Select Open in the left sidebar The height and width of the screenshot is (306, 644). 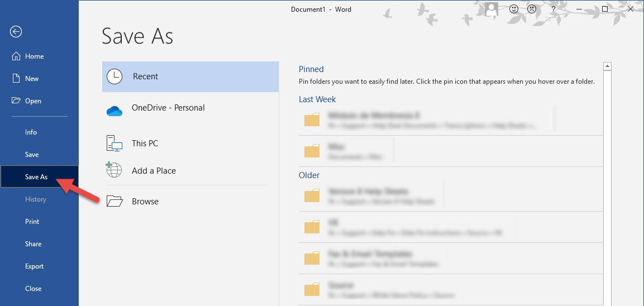(33, 101)
